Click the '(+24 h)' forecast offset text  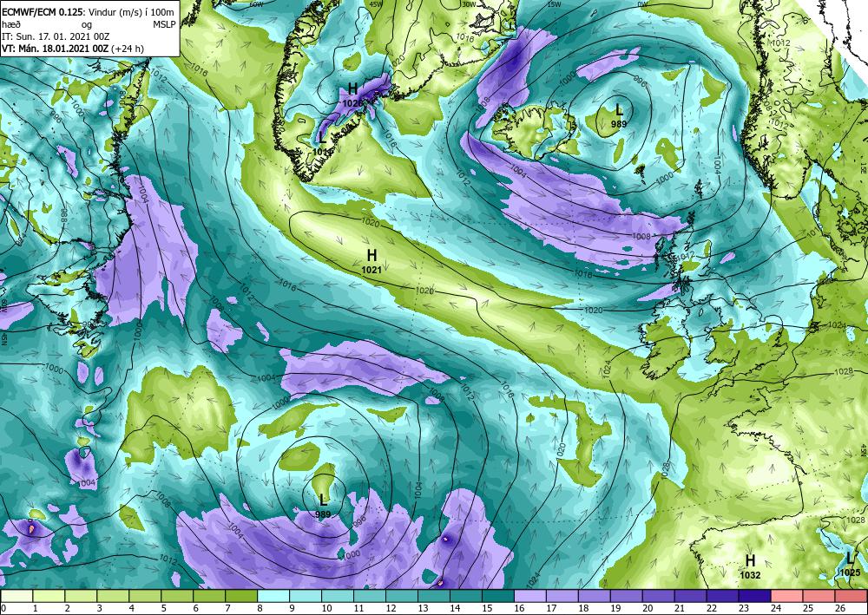point(128,48)
